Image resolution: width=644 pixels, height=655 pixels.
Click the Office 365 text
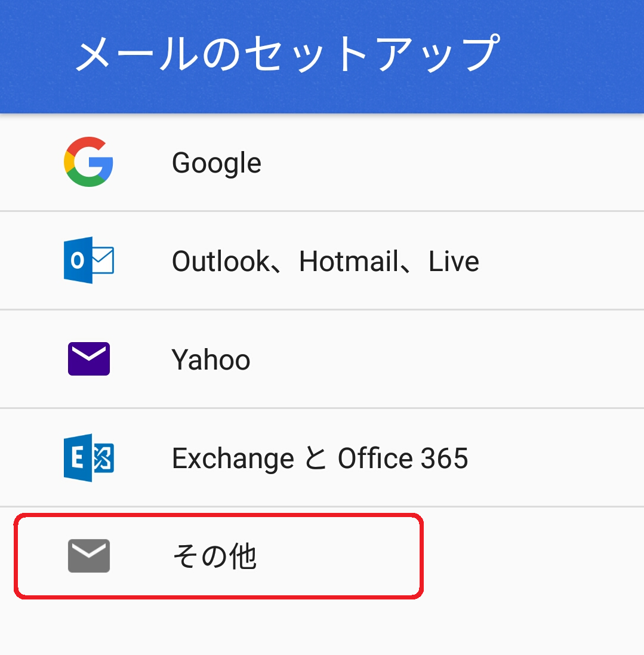coord(403,459)
